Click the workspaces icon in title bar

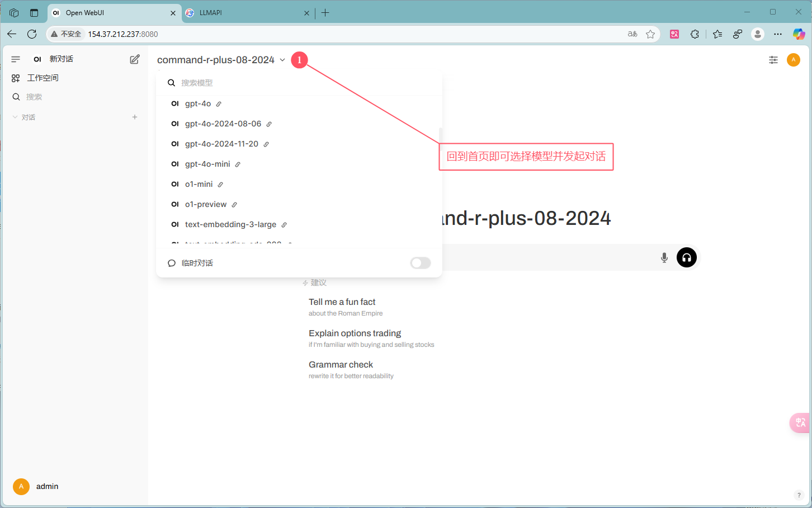point(14,13)
